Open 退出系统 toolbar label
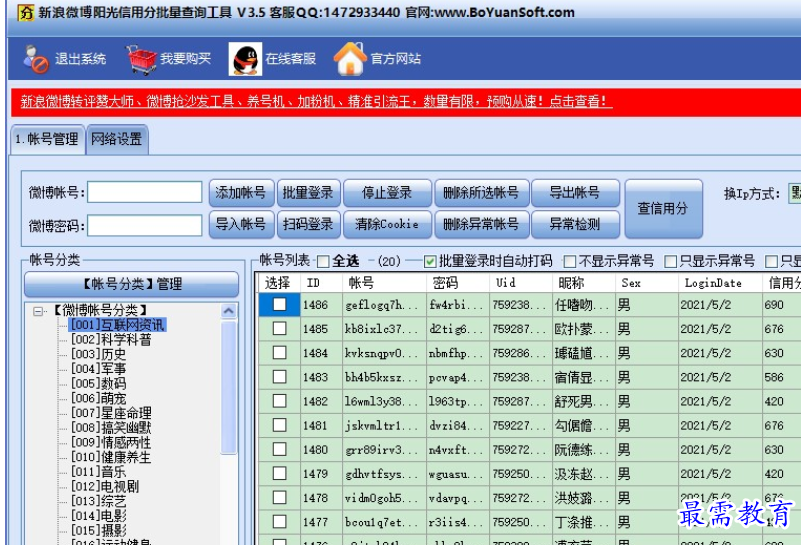This screenshot has height=545, width=801. click(x=80, y=59)
